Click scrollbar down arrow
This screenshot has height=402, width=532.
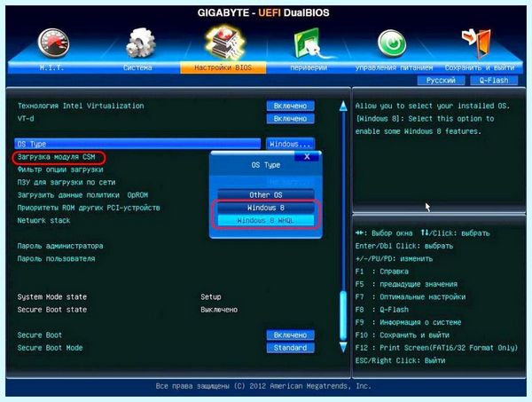tap(343, 347)
